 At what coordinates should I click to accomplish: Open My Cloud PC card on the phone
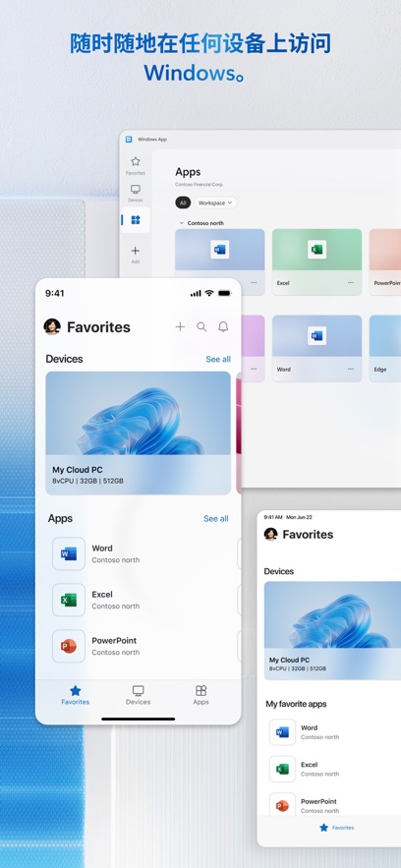click(138, 433)
